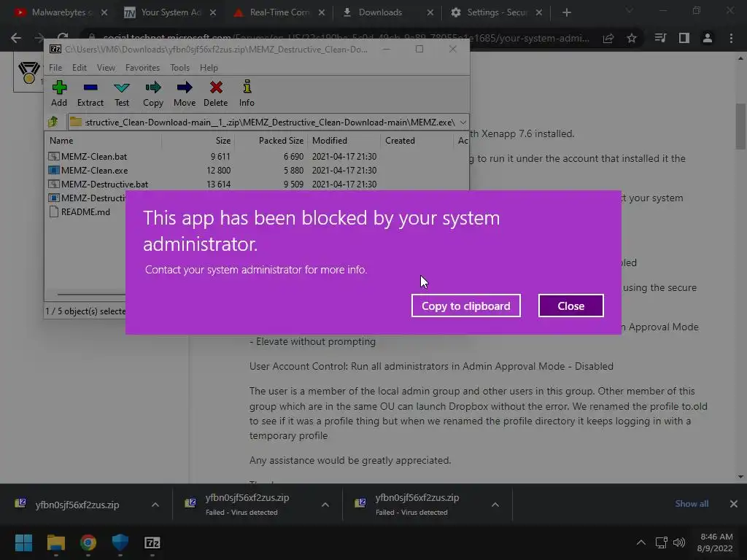Click the Add icon in 7-Zip toolbar

pyautogui.click(x=59, y=87)
